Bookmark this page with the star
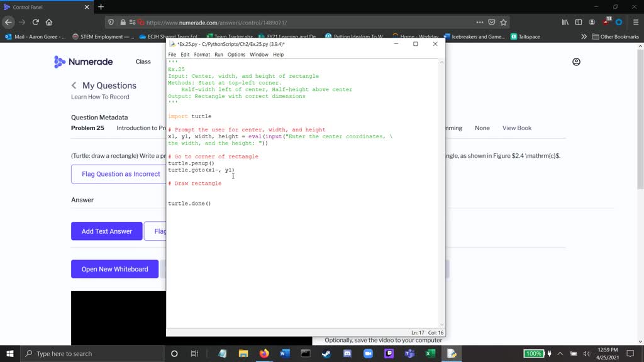Image resolution: width=644 pixels, height=362 pixels. click(504, 22)
